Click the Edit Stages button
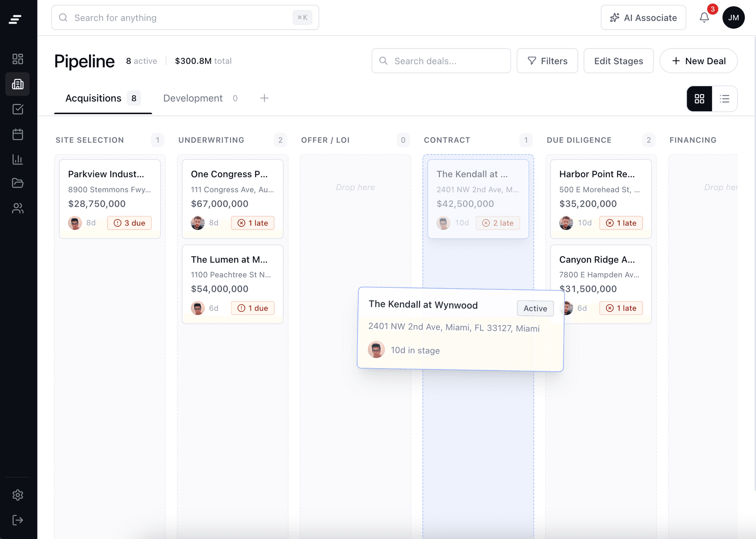The height and width of the screenshot is (539, 756). [x=618, y=61]
